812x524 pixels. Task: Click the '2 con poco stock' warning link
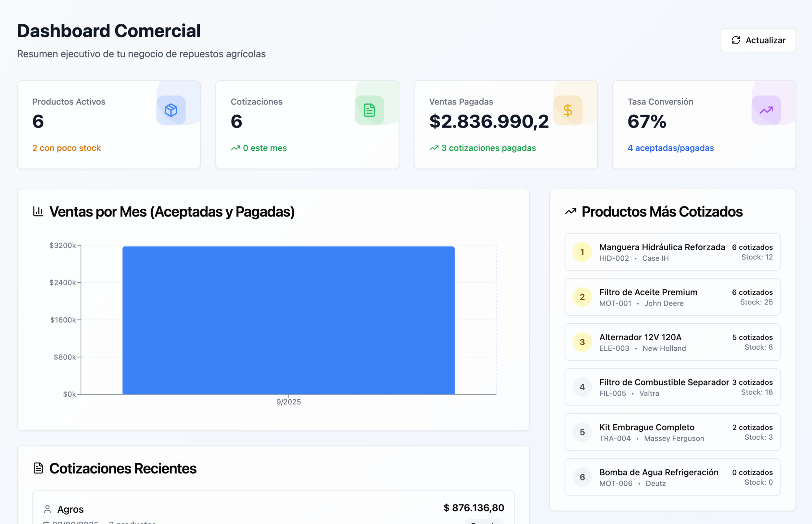66,148
